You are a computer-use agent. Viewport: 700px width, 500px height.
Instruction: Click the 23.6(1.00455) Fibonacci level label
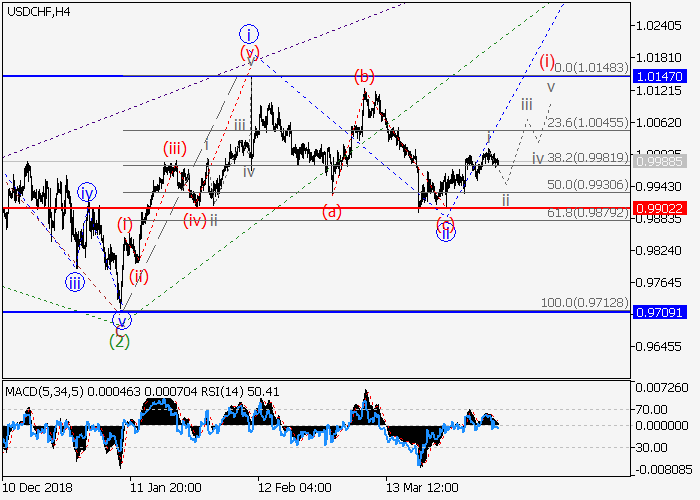[589, 123]
